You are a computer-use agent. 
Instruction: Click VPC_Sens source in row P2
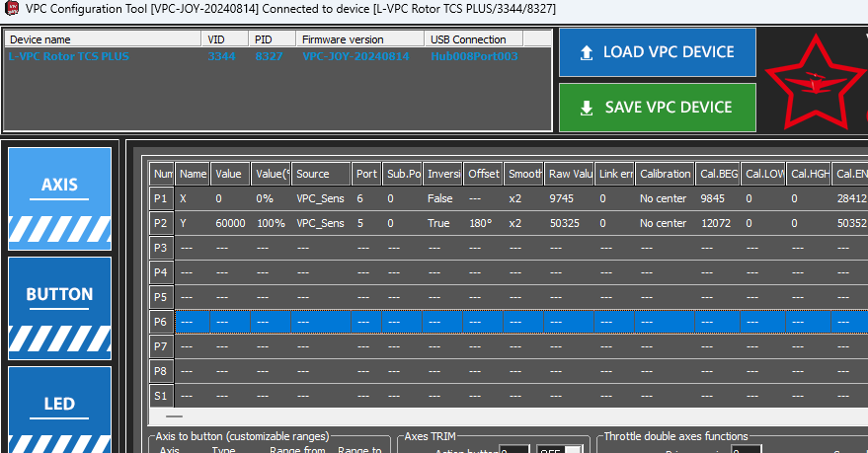321,223
